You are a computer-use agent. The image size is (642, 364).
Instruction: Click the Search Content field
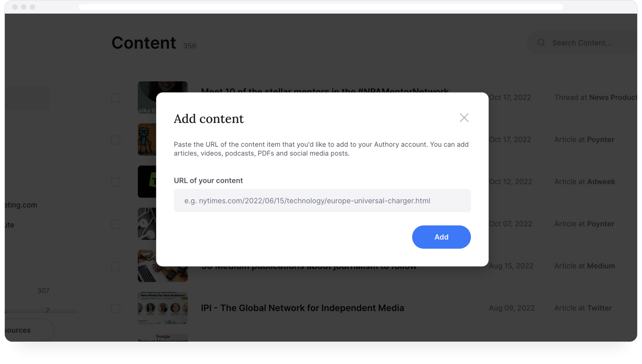tap(582, 43)
